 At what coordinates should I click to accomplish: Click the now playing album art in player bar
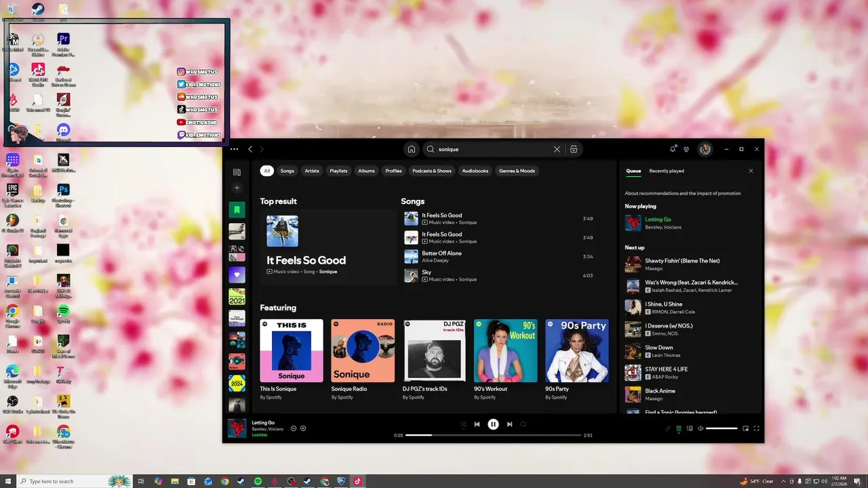pos(237,428)
